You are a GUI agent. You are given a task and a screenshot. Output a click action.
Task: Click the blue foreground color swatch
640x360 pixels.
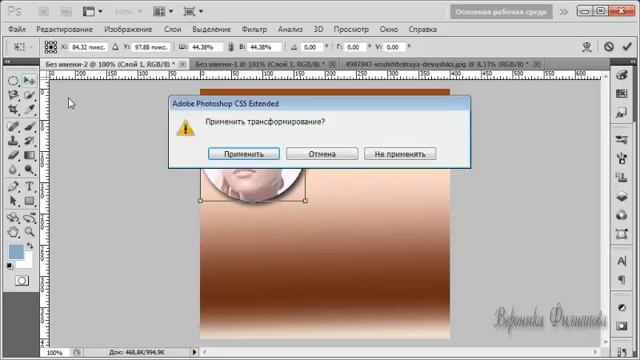16,251
